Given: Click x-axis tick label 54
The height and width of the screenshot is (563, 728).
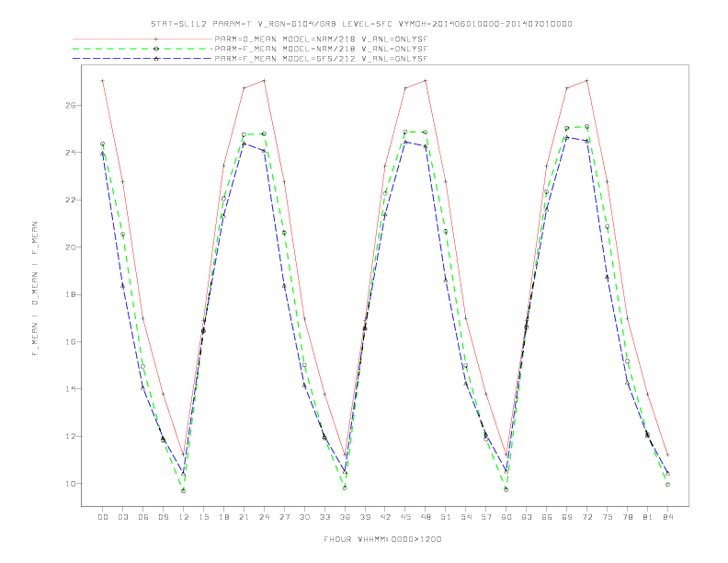Looking at the screenshot, I should (x=466, y=517).
